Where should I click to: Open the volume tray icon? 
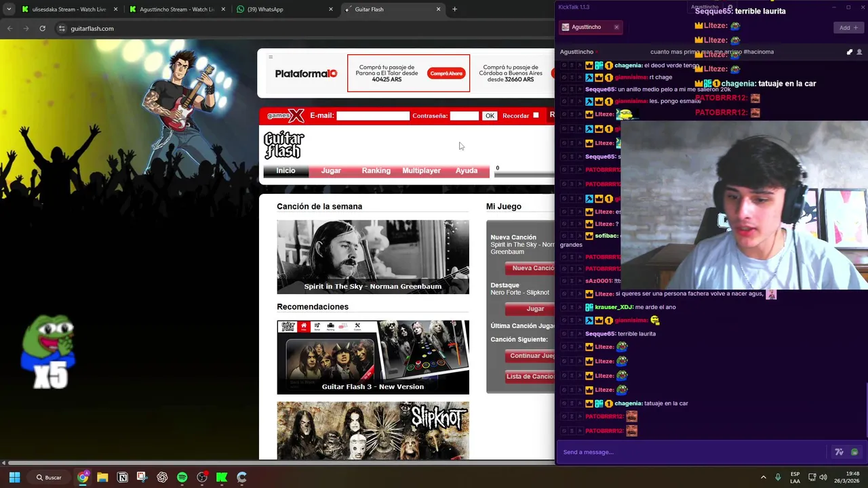point(823,477)
